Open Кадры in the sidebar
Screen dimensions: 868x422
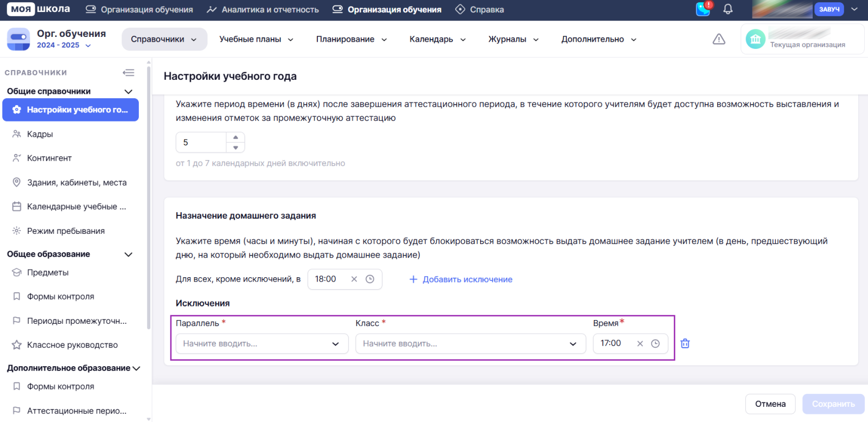tap(40, 134)
